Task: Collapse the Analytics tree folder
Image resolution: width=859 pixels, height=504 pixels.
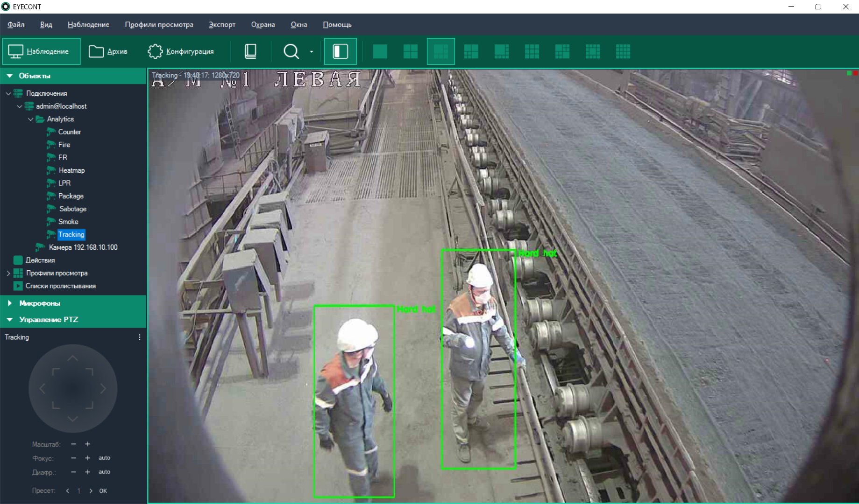Action: (x=30, y=119)
